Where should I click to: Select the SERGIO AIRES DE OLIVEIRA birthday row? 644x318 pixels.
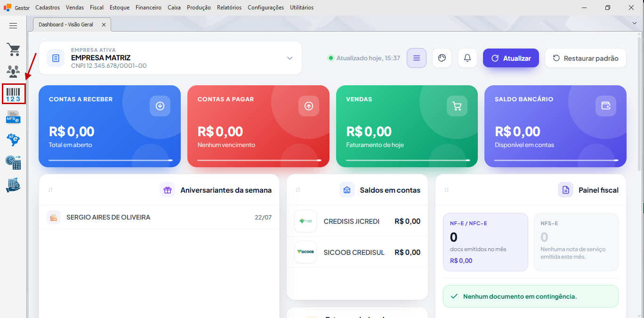tap(159, 217)
